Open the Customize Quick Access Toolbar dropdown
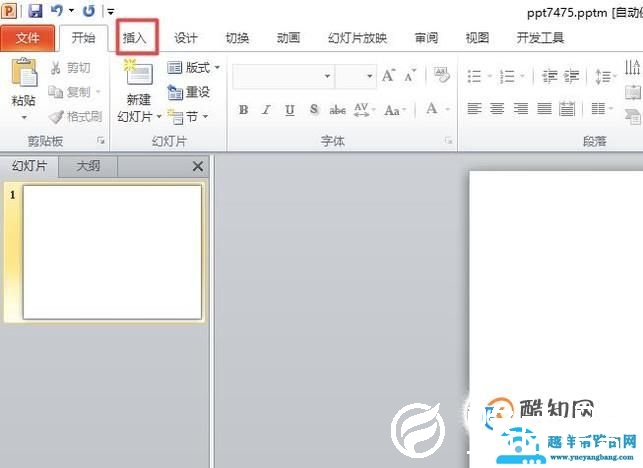This screenshot has width=643, height=468. click(110, 11)
